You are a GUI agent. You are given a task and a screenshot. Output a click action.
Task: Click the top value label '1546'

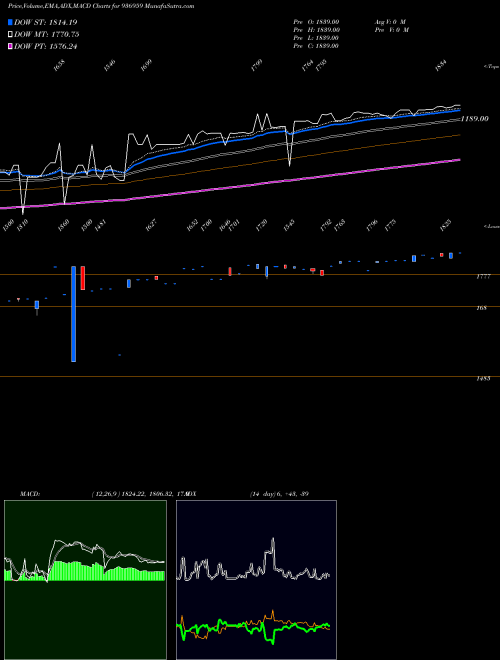pyautogui.click(x=109, y=66)
